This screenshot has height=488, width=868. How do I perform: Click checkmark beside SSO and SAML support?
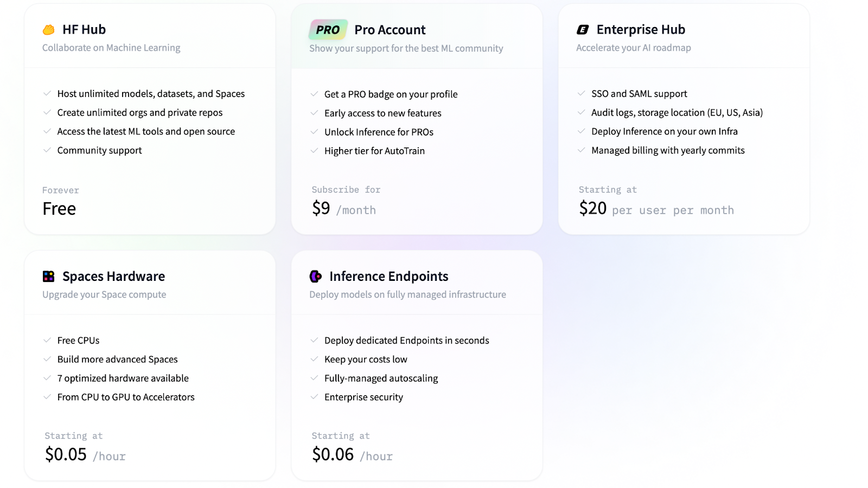pyautogui.click(x=581, y=93)
